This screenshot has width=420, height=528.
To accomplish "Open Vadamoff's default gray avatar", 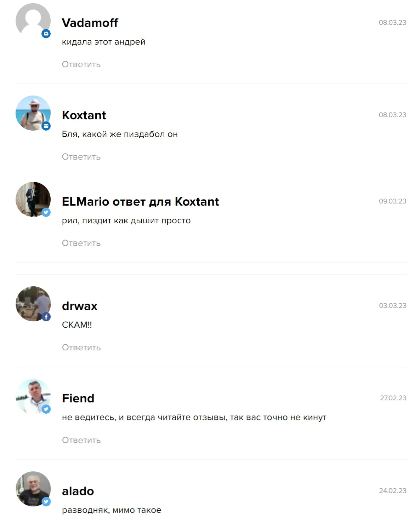I will point(33,21).
